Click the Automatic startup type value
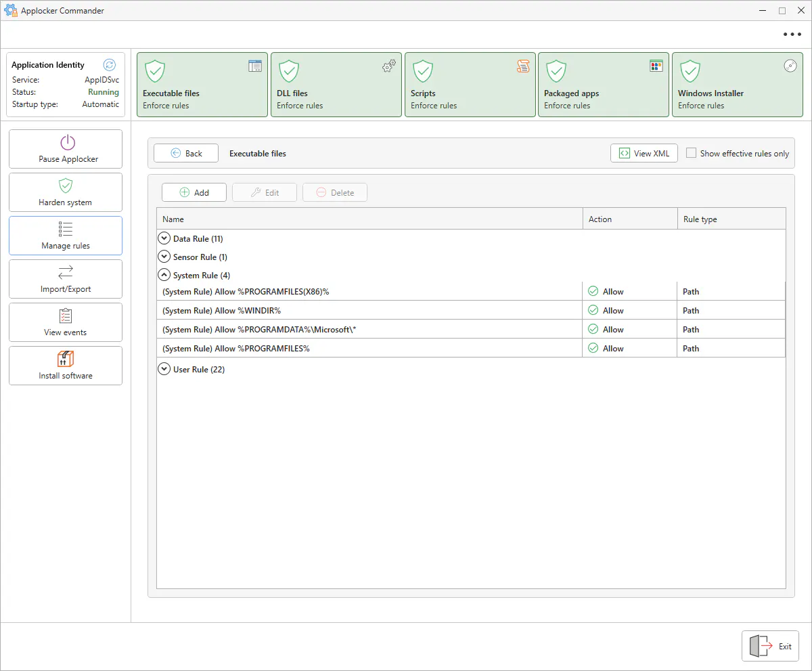812x671 pixels. tap(101, 104)
